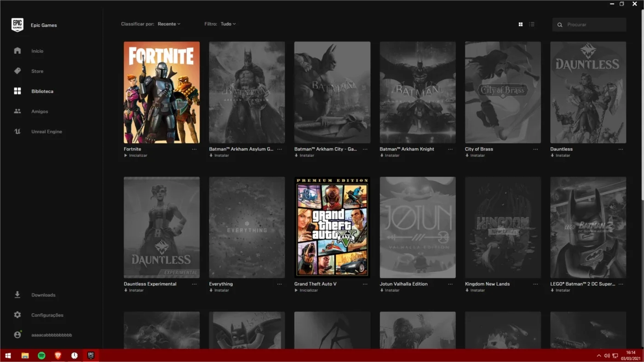Open the Início home icon
644x362 pixels.
point(17,51)
